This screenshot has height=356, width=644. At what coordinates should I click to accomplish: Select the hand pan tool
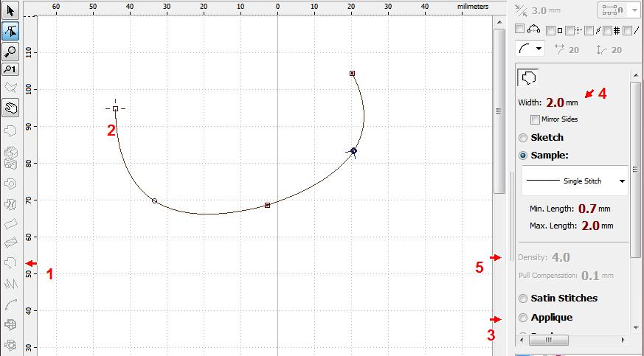pyautogui.click(x=10, y=108)
